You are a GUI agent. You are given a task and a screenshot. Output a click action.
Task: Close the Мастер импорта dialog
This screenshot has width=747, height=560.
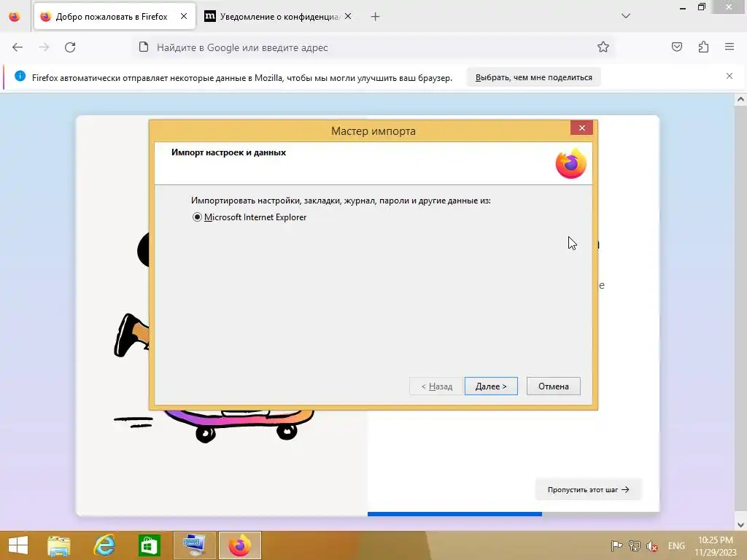pyautogui.click(x=581, y=128)
